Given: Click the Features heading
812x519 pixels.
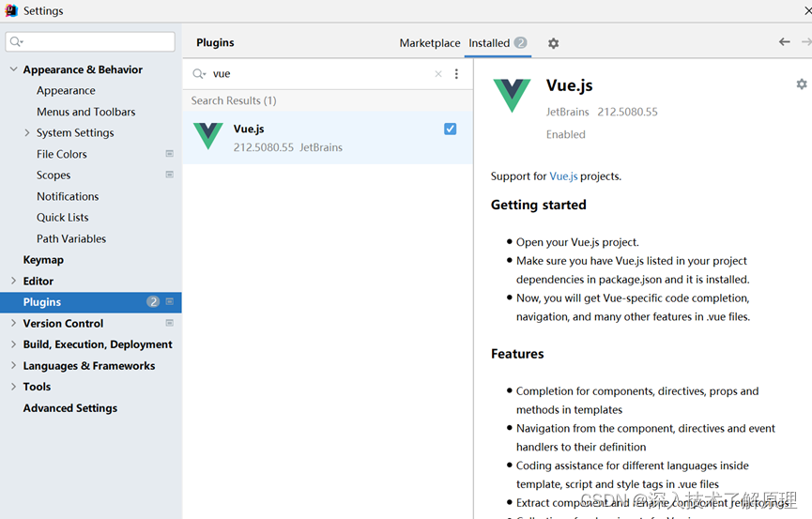Looking at the screenshot, I should [x=517, y=354].
